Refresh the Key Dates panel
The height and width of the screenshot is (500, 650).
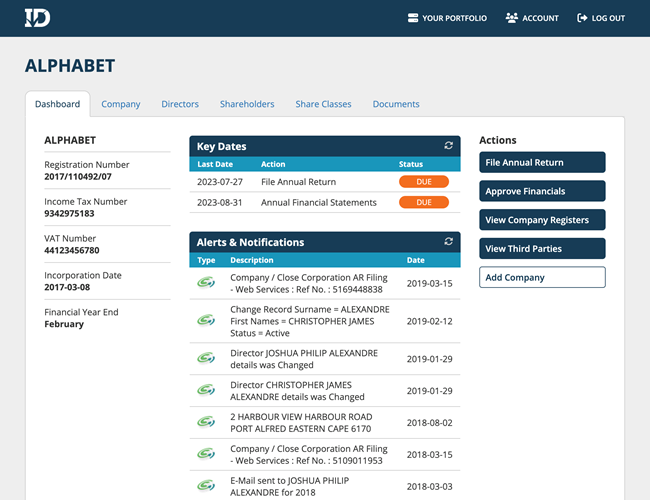pos(449,146)
